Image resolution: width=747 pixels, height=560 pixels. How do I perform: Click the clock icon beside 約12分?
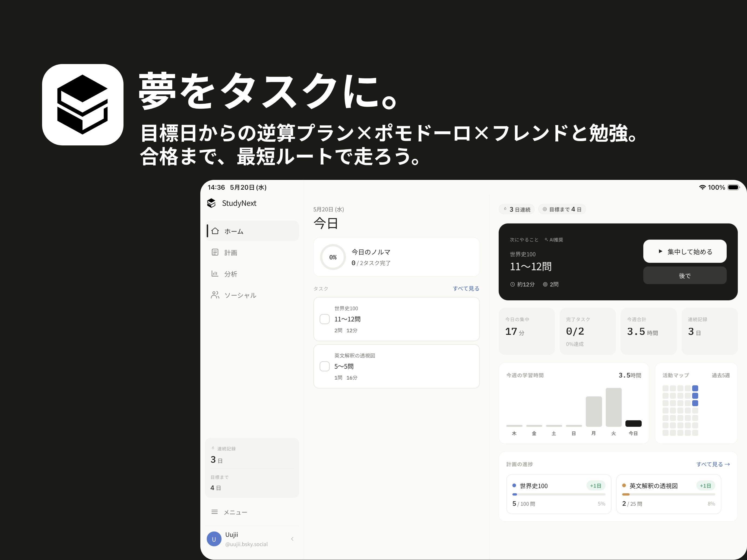pyautogui.click(x=513, y=284)
